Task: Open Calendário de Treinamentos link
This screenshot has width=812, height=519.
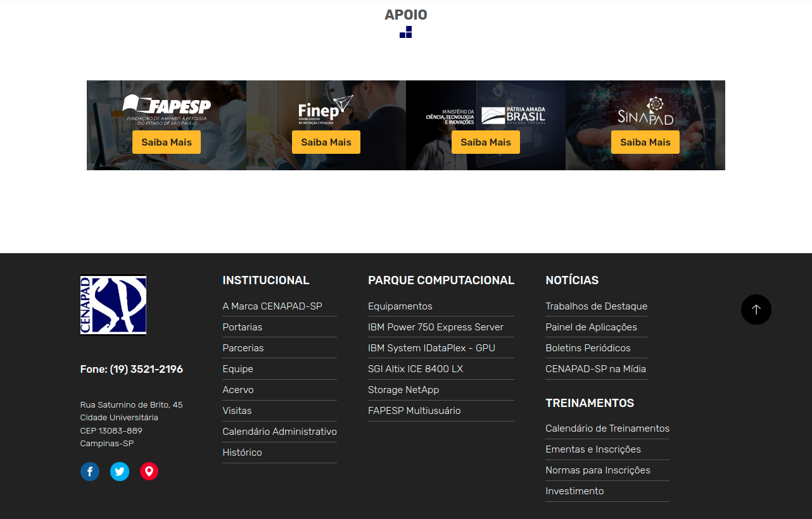Action: pyautogui.click(x=607, y=428)
